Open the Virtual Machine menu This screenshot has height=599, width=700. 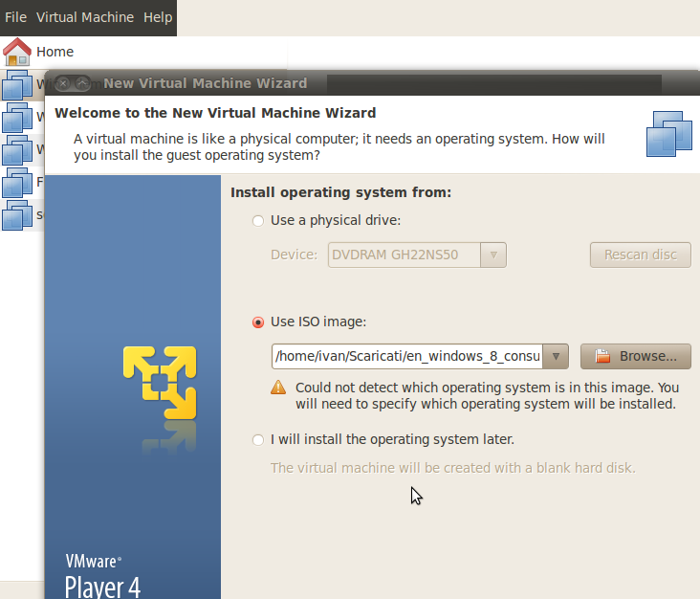pos(85,17)
